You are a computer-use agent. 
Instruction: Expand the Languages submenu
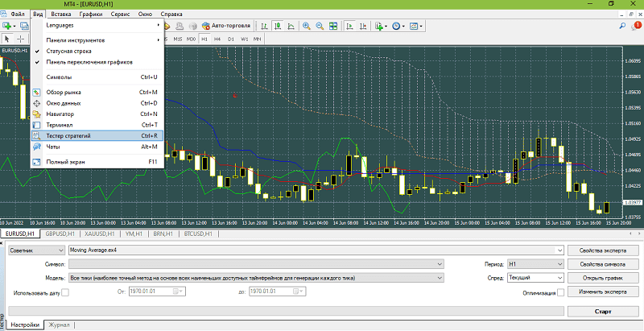[x=97, y=25]
